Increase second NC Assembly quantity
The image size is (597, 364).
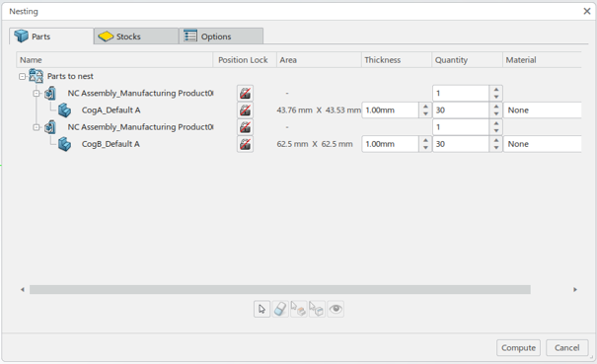point(496,123)
